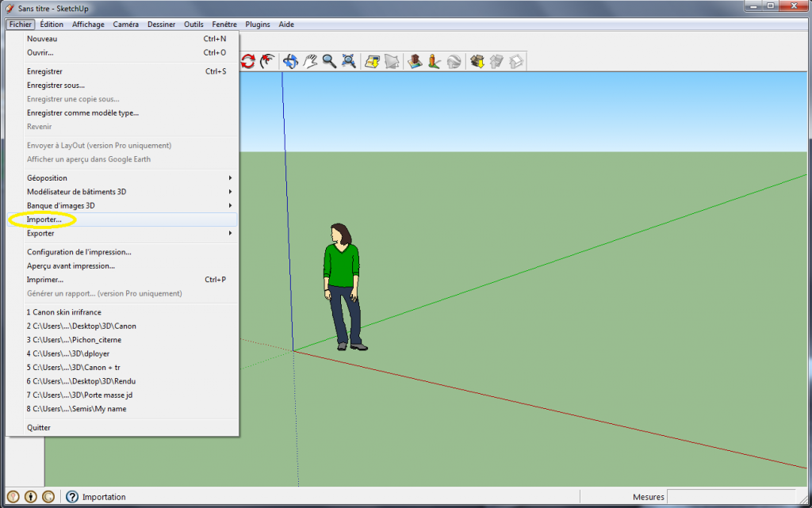Open the Plugins menu
812x508 pixels.
point(258,25)
